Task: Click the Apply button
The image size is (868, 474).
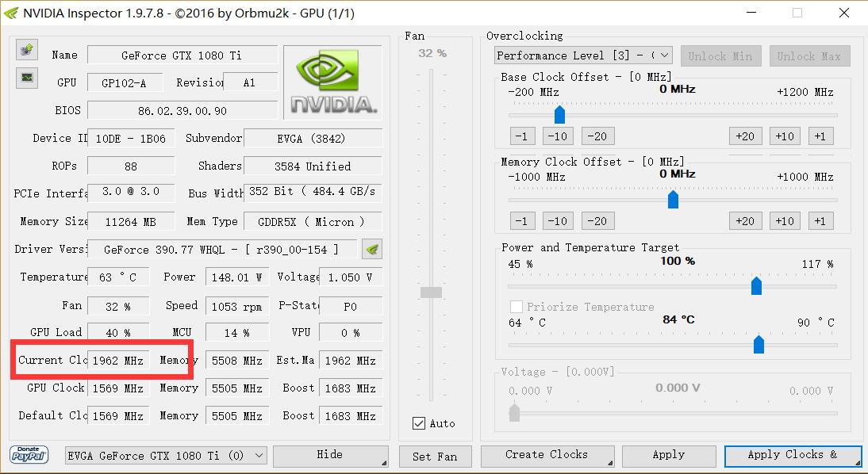Action: tap(669, 456)
